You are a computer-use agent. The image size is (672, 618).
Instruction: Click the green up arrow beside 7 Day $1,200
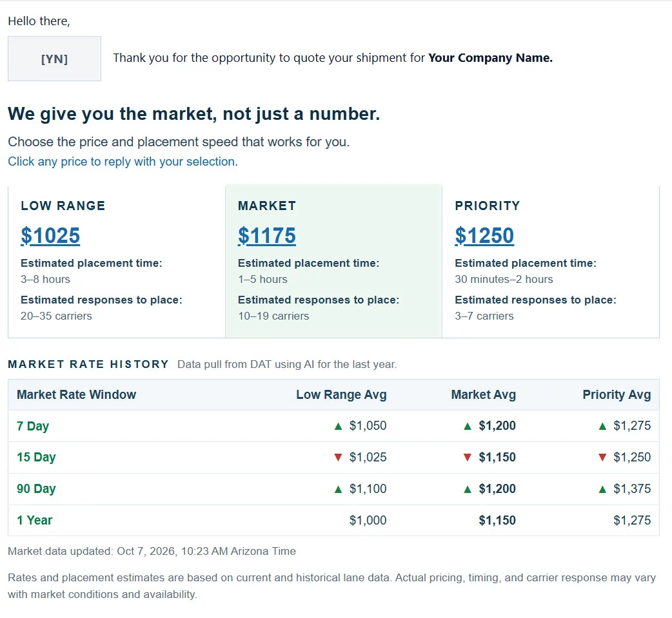click(x=468, y=426)
